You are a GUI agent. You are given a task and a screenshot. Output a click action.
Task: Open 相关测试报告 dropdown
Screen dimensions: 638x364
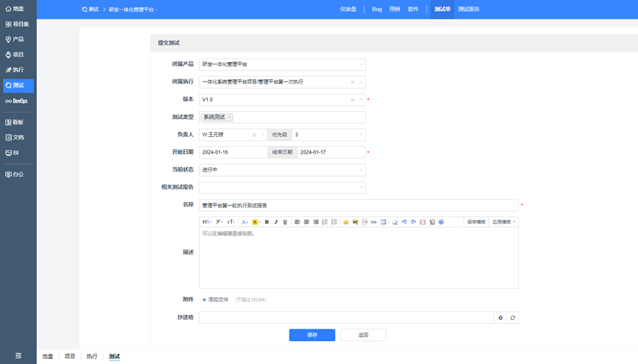282,187
